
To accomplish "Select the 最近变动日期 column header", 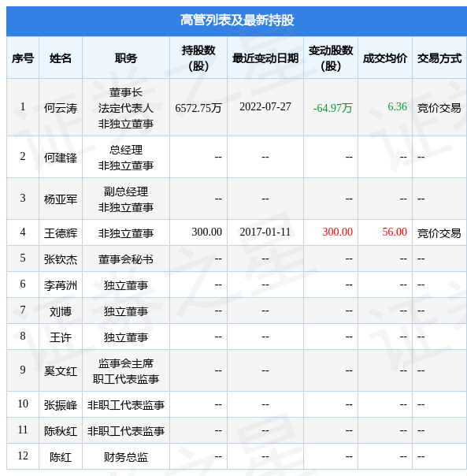I will click(x=265, y=58).
